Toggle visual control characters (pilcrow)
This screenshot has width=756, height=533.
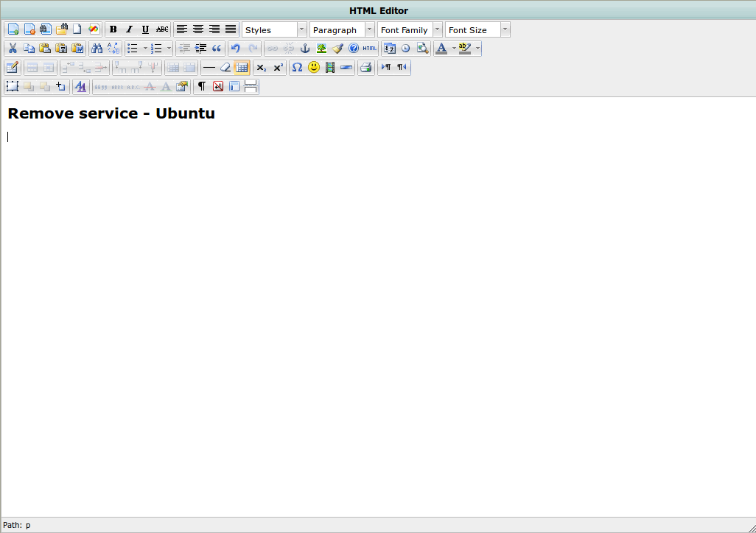pyautogui.click(x=202, y=87)
